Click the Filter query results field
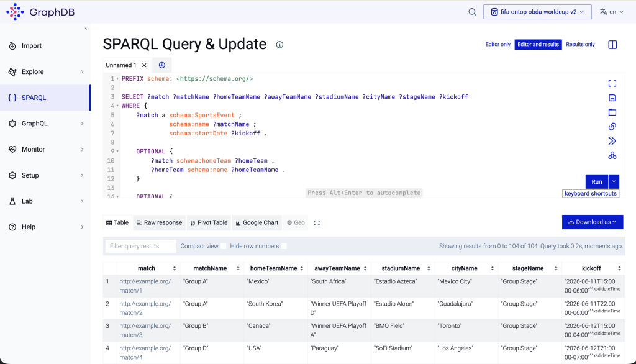The image size is (636, 364). point(140,247)
